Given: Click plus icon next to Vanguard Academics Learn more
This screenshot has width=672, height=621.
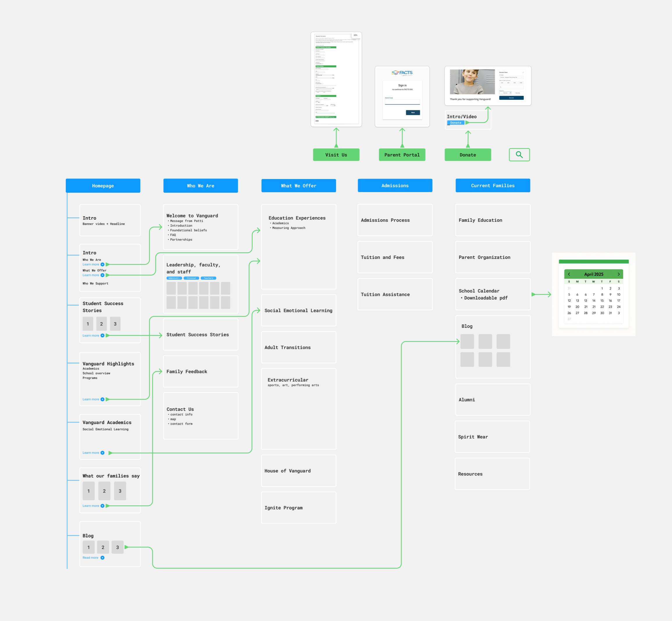Looking at the screenshot, I should 102,453.
